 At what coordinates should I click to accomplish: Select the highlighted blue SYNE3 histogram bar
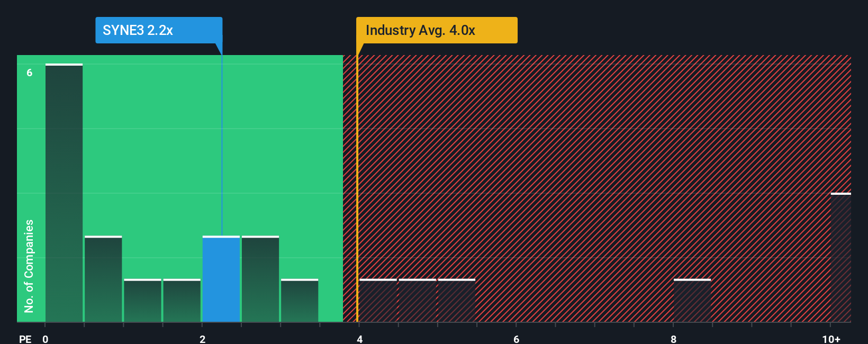pyautogui.click(x=221, y=279)
